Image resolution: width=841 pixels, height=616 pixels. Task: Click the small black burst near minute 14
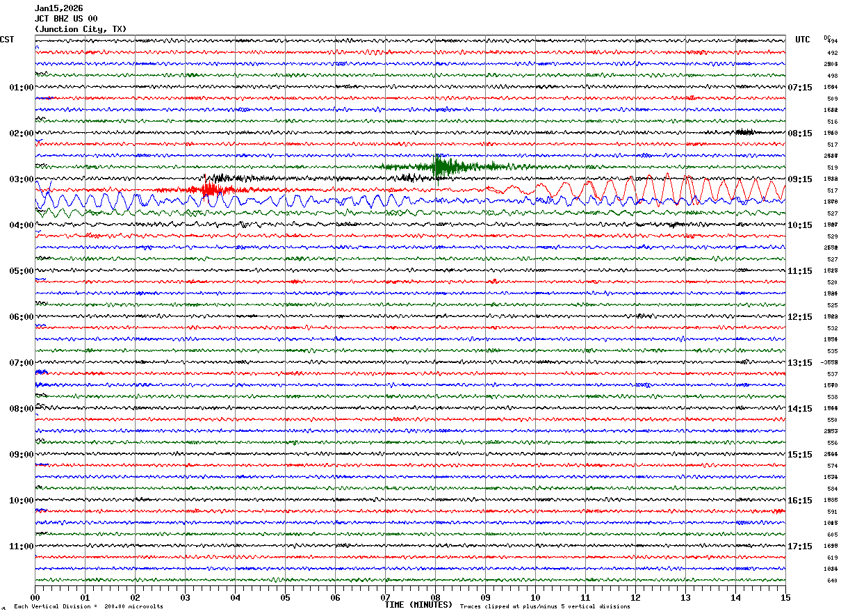click(x=745, y=132)
